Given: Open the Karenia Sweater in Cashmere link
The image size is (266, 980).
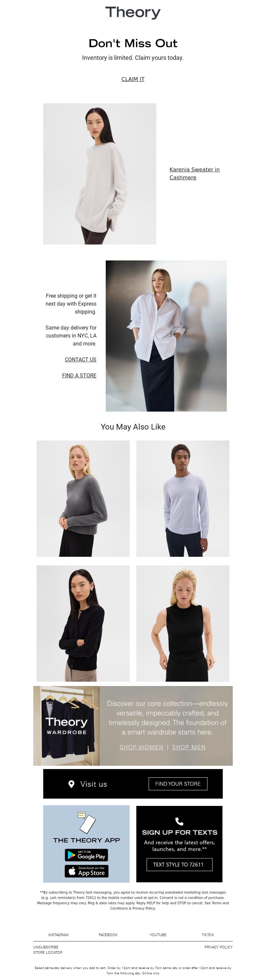Looking at the screenshot, I should click(195, 173).
